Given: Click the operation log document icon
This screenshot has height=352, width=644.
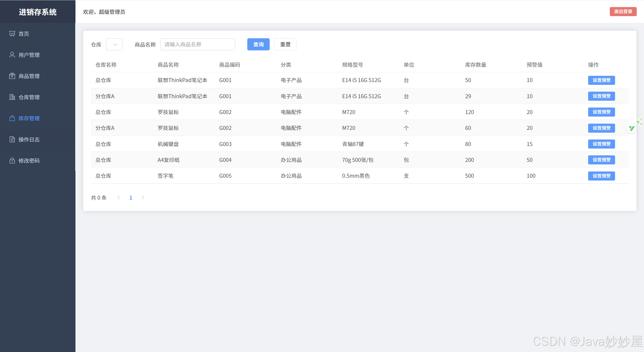Looking at the screenshot, I should click(x=12, y=139).
